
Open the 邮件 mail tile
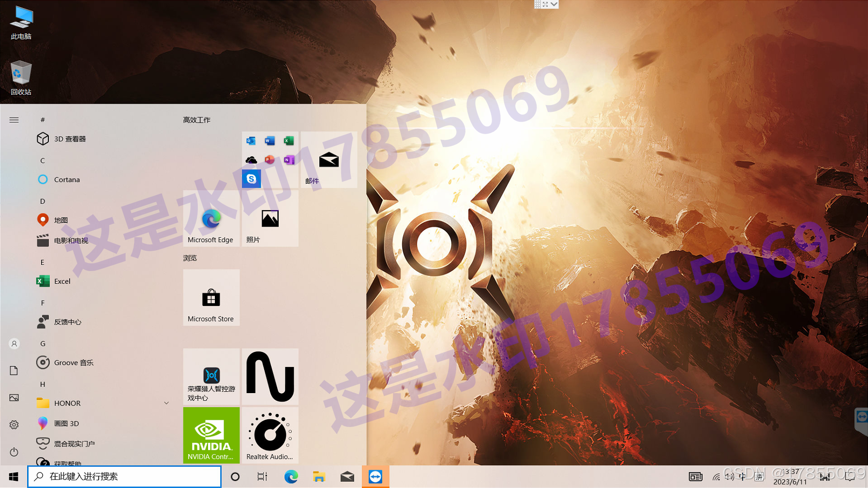click(x=329, y=160)
